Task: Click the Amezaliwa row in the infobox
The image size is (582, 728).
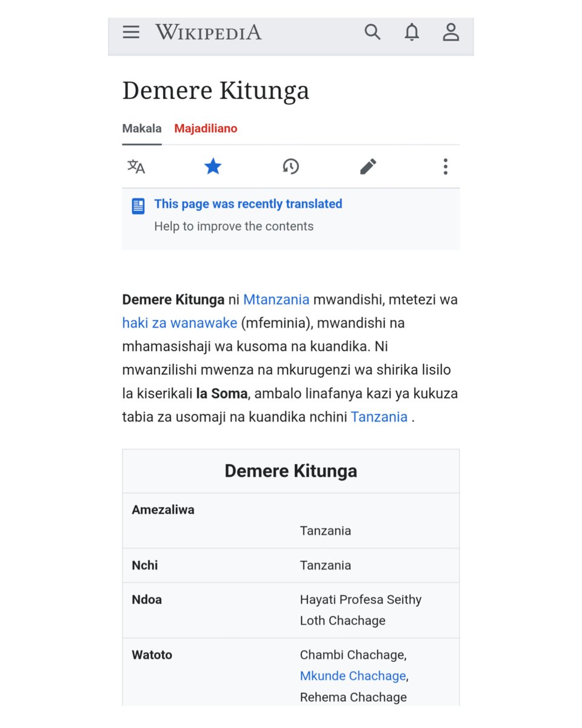Action: [162, 510]
